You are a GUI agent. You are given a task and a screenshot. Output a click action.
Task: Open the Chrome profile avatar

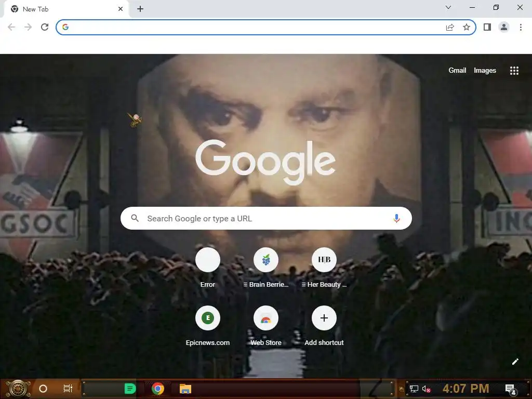click(x=504, y=27)
